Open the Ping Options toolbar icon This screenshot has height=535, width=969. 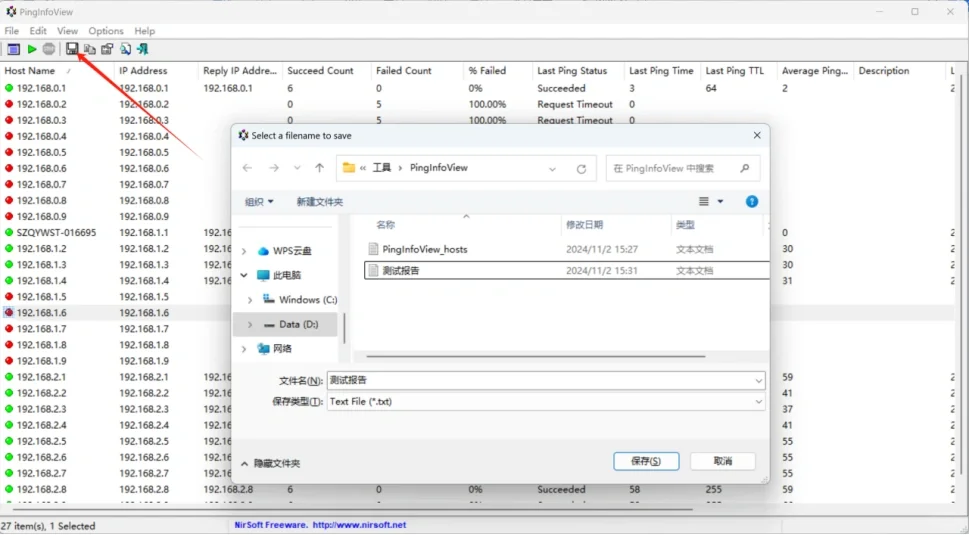14,49
